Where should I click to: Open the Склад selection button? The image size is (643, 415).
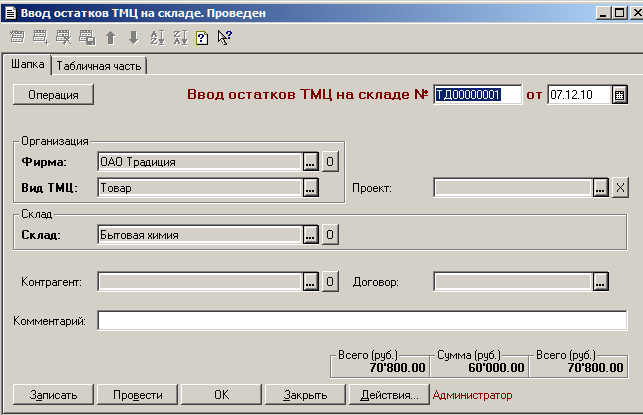tap(310, 235)
